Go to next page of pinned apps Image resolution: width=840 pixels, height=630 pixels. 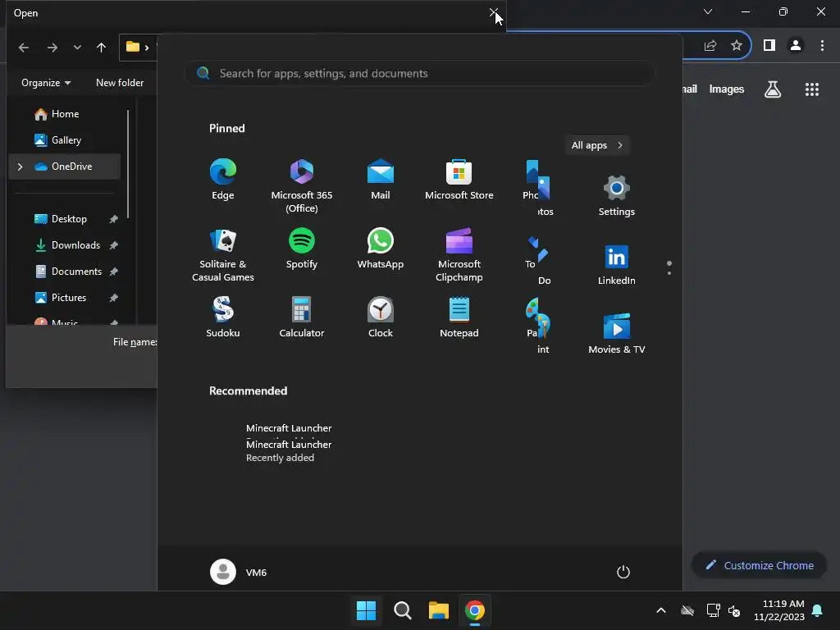[669, 273]
